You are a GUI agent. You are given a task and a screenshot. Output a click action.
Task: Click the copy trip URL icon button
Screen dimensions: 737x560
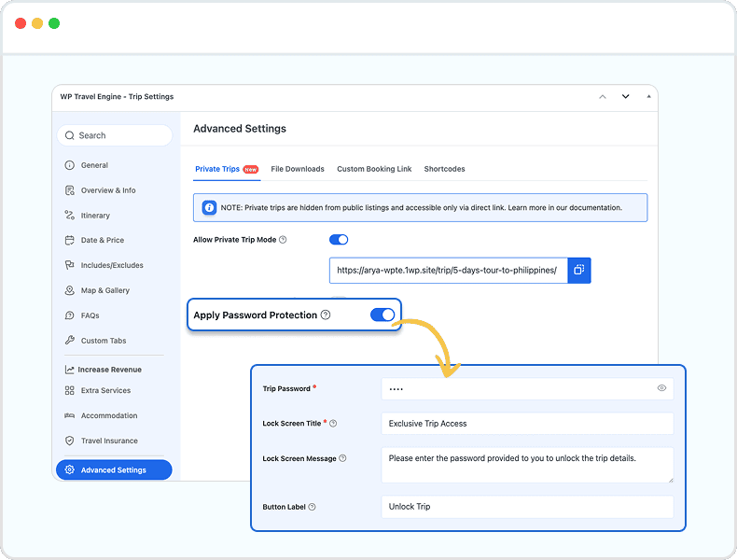click(579, 271)
